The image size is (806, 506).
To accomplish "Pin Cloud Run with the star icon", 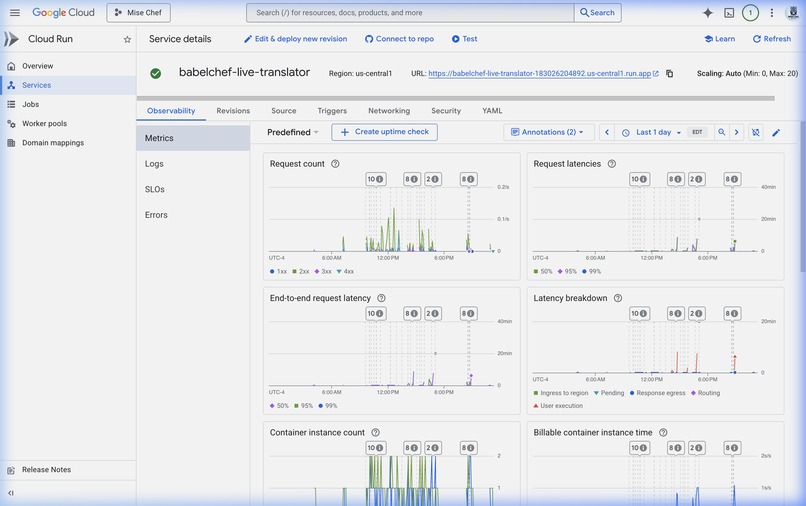I will (127, 40).
